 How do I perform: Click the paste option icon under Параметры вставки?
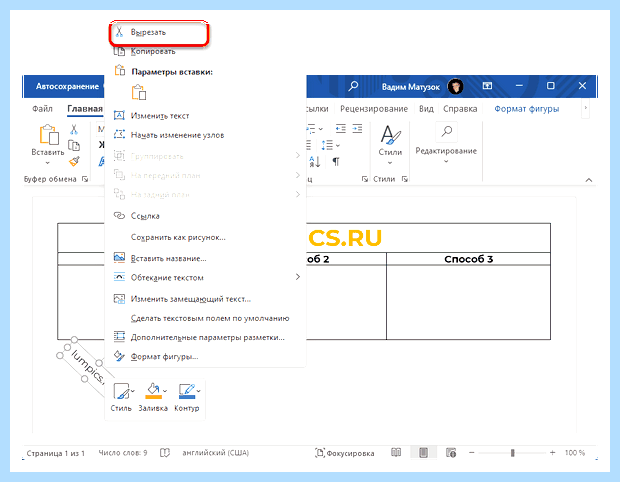[x=139, y=92]
